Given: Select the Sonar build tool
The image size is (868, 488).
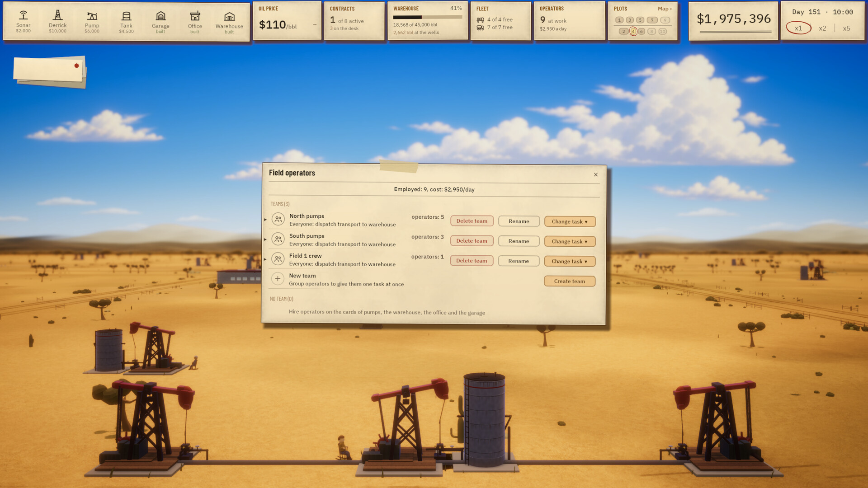Looking at the screenshot, I should pyautogui.click(x=23, y=21).
